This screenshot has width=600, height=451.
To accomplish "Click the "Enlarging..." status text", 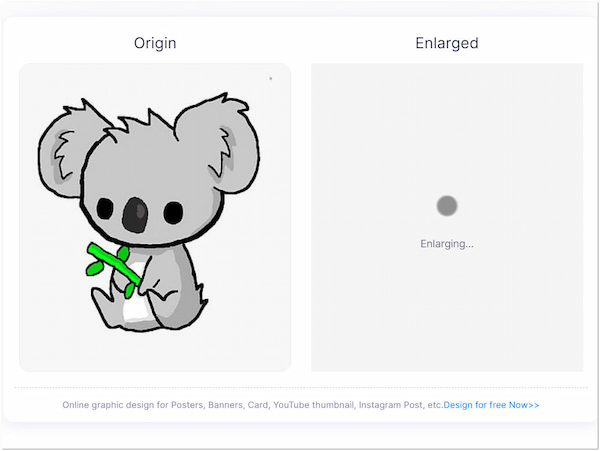I will pyautogui.click(x=447, y=244).
